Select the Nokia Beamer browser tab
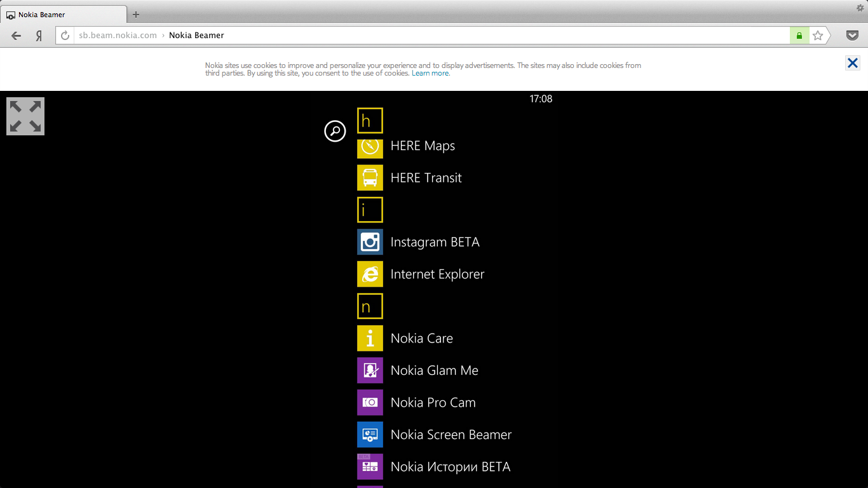The height and width of the screenshot is (488, 868). coord(64,15)
